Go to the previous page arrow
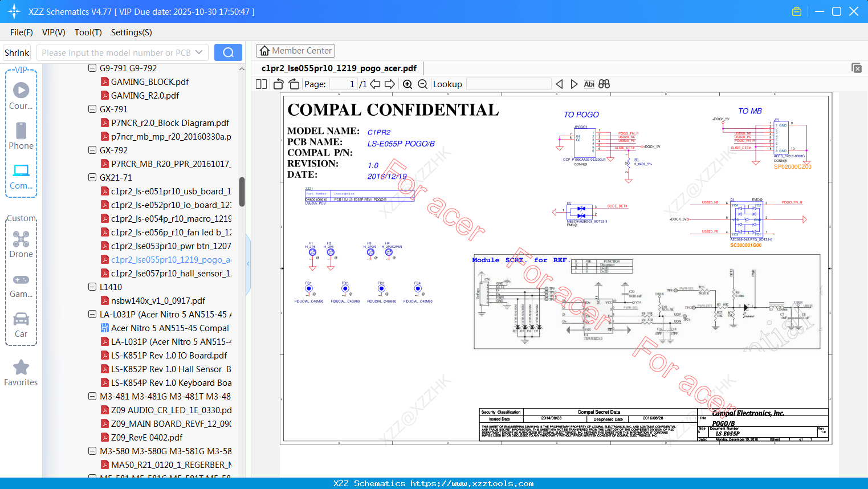The image size is (868, 489). click(x=375, y=84)
